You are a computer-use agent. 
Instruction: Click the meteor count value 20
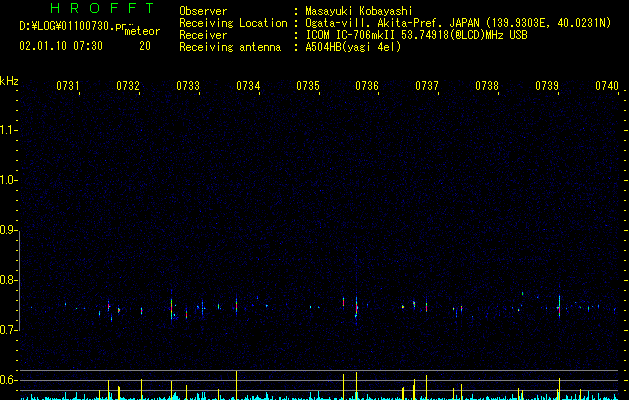pyautogui.click(x=145, y=46)
